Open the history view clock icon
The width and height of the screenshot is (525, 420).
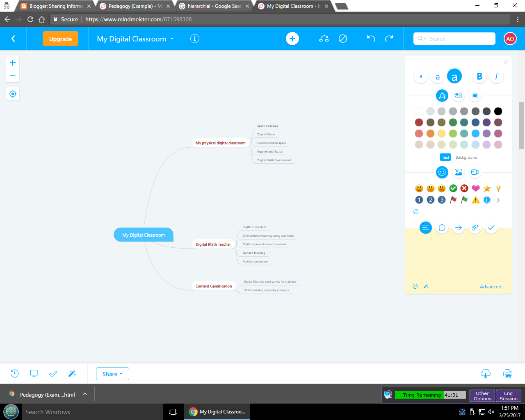click(14, 374)
